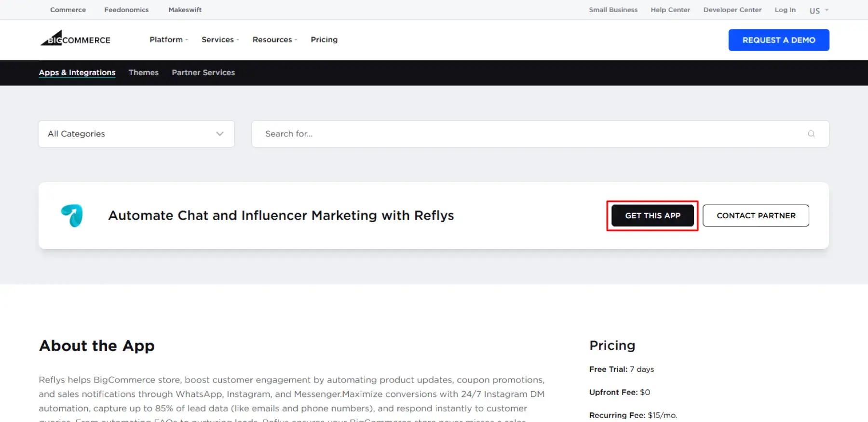The width and height of the screenshot is (868, 422).
Task: Visit the Help Center link
Action: click(x=670, y=10)
